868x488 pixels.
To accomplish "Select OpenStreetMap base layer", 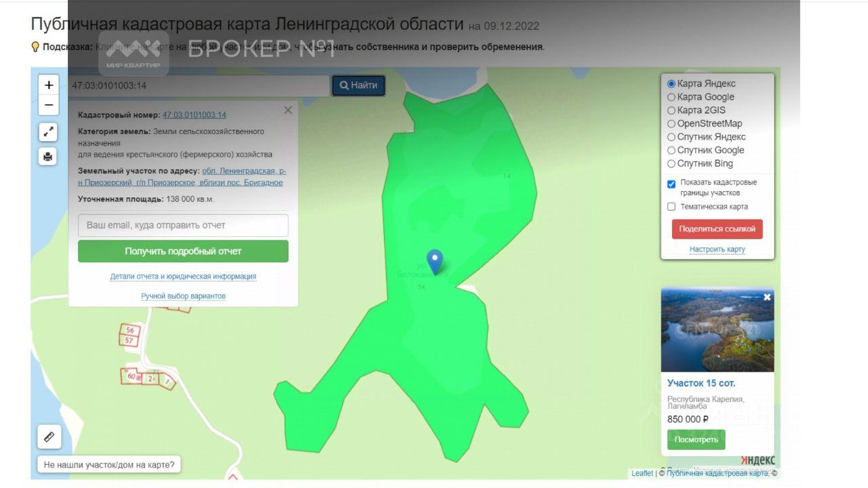I will pyautogui.click(x=671, y=123).
